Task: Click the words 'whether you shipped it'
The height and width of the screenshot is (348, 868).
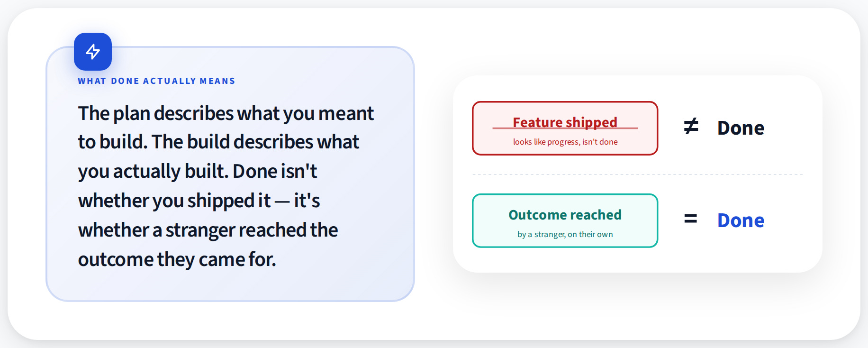Action: coord(174,201)
